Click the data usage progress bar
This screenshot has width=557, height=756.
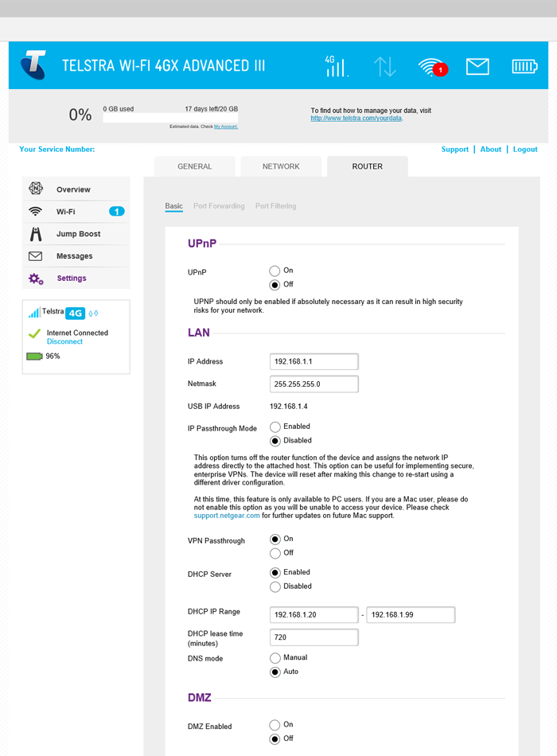click(170, 118)
